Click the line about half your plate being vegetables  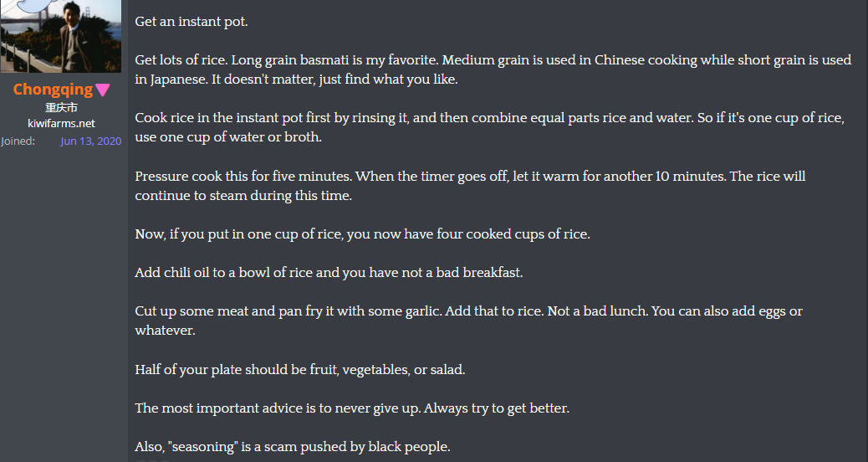tap(300, 369)
